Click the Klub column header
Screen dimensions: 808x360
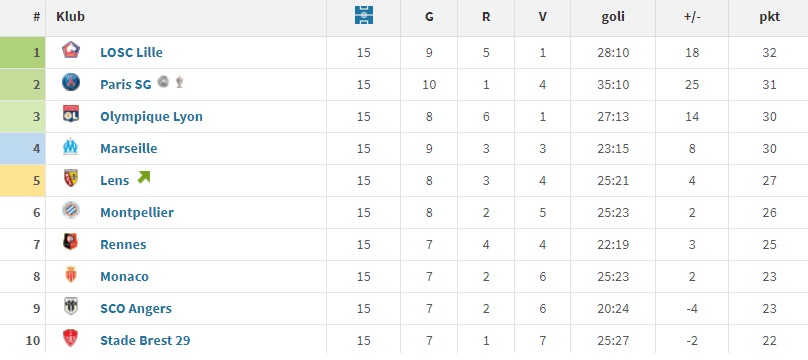[x=71, y=16]
